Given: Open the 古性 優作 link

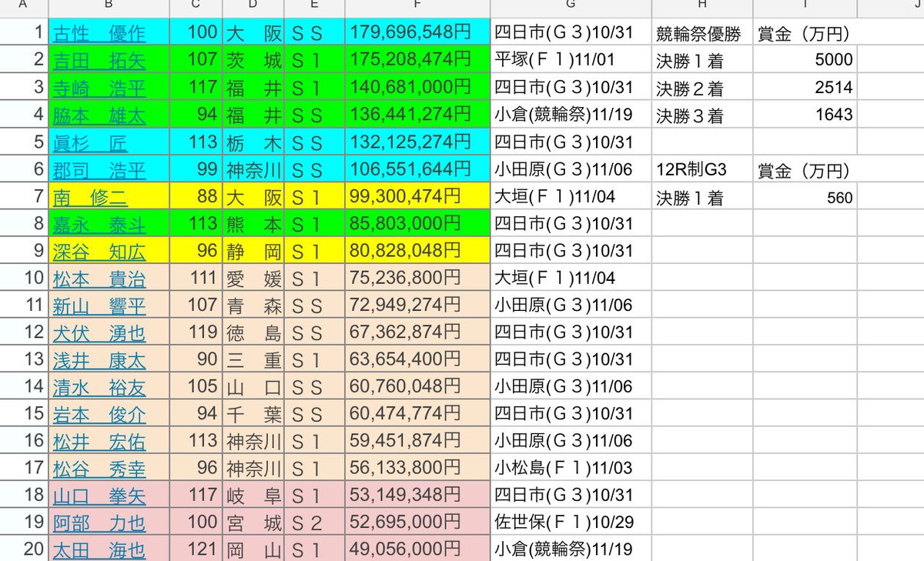Looking at the screenshot, I should point(99,33).
